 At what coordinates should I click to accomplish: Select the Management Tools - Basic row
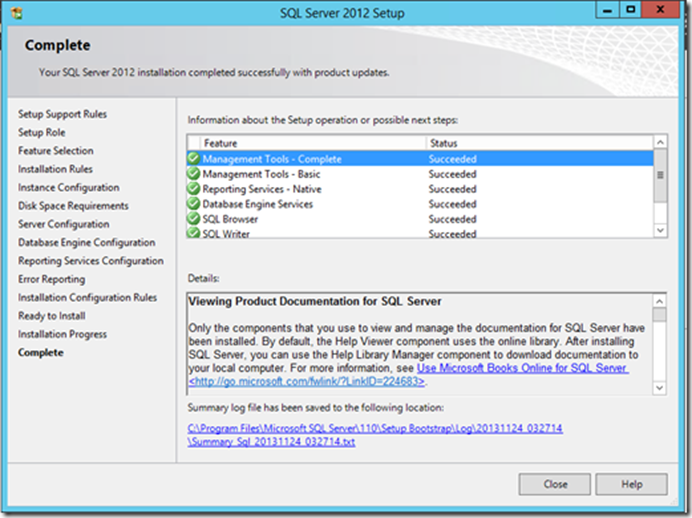tap(420, 174)
